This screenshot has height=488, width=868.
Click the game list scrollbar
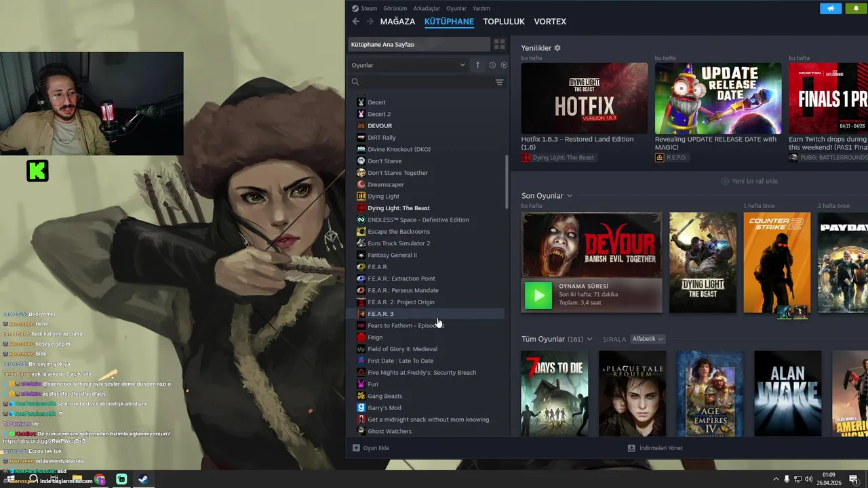click(x=507, y=182)
